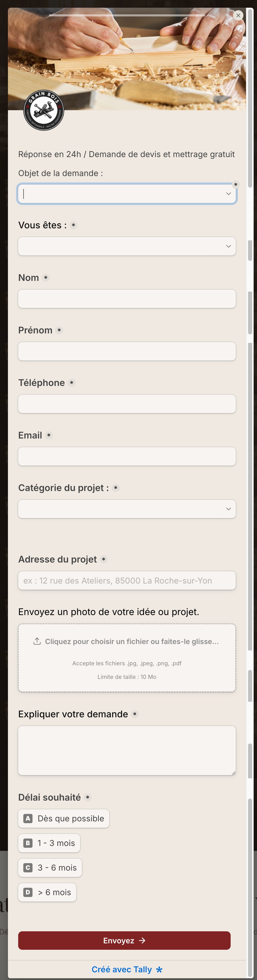This screenshot has width=257, height=980.
Task: Close the quote request form popup
Action: [x=238, y=15]
